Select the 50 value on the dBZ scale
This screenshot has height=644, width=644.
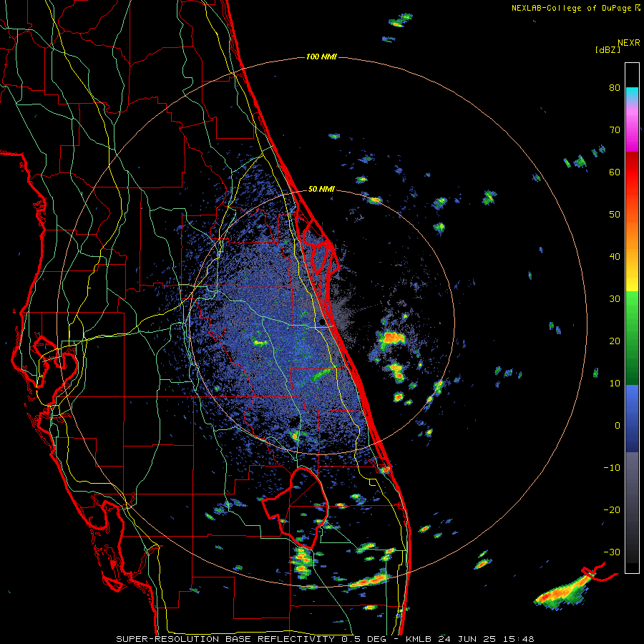[x=615, y=215]
